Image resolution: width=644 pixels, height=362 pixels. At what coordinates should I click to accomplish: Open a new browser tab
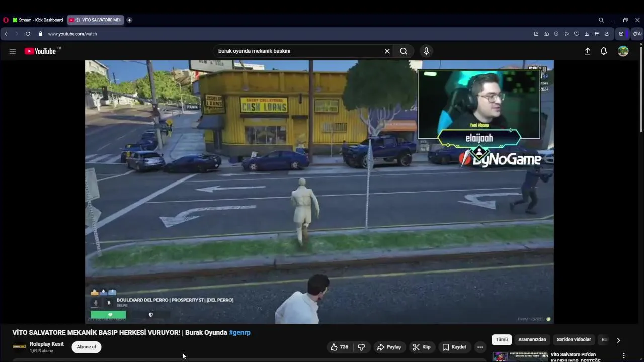(129, 20)
